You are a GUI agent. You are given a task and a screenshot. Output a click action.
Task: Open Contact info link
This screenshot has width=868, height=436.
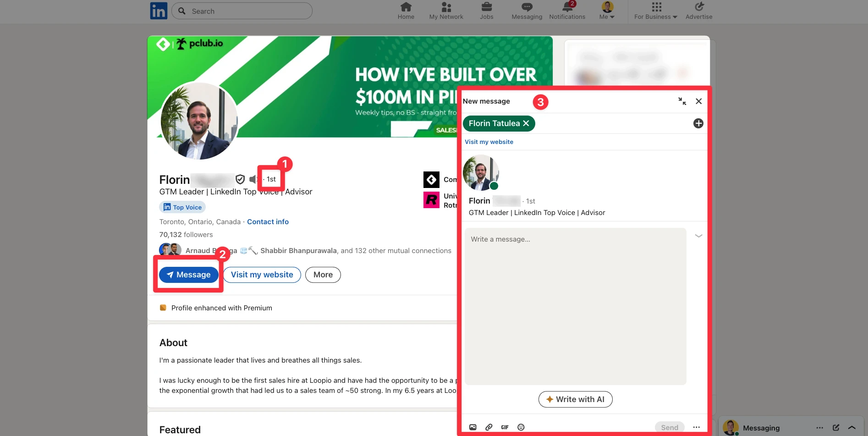[x=268, y=222]
